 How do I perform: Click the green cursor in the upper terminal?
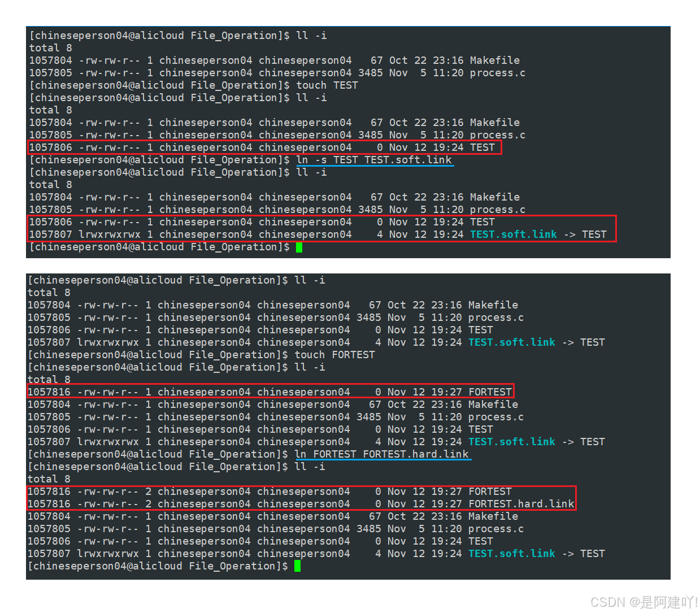(299, 247)
